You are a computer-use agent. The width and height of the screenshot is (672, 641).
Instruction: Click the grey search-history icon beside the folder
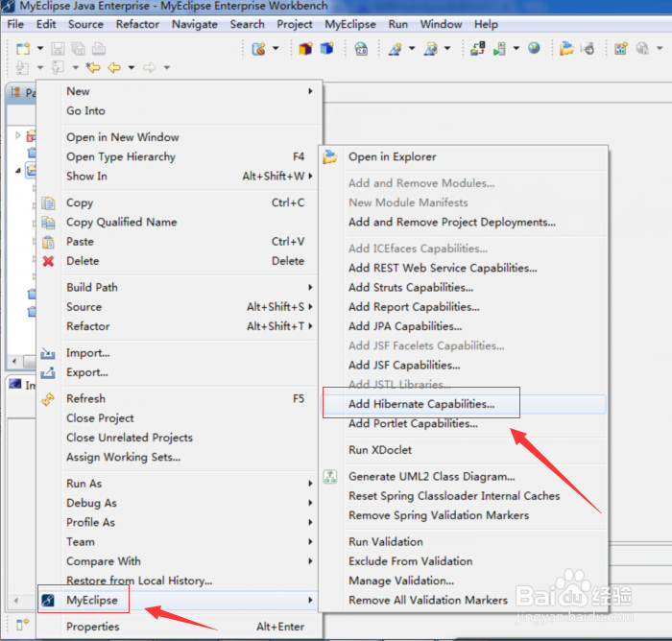click(x=588, y=48)
